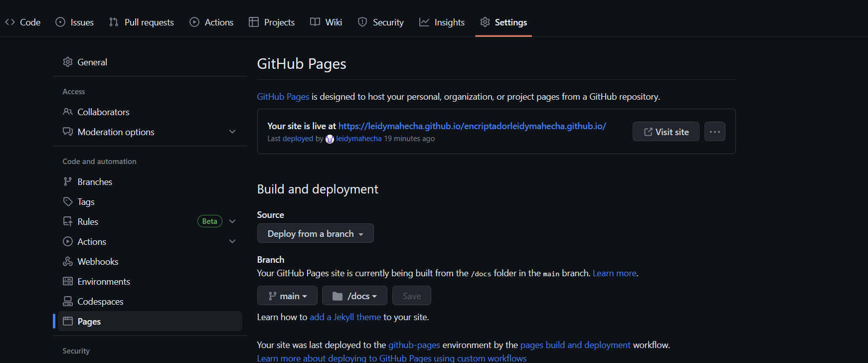The width and height of the screenshot is (868, 363).
Task: Open the Projects tab
Action: [x=272, y=22]
